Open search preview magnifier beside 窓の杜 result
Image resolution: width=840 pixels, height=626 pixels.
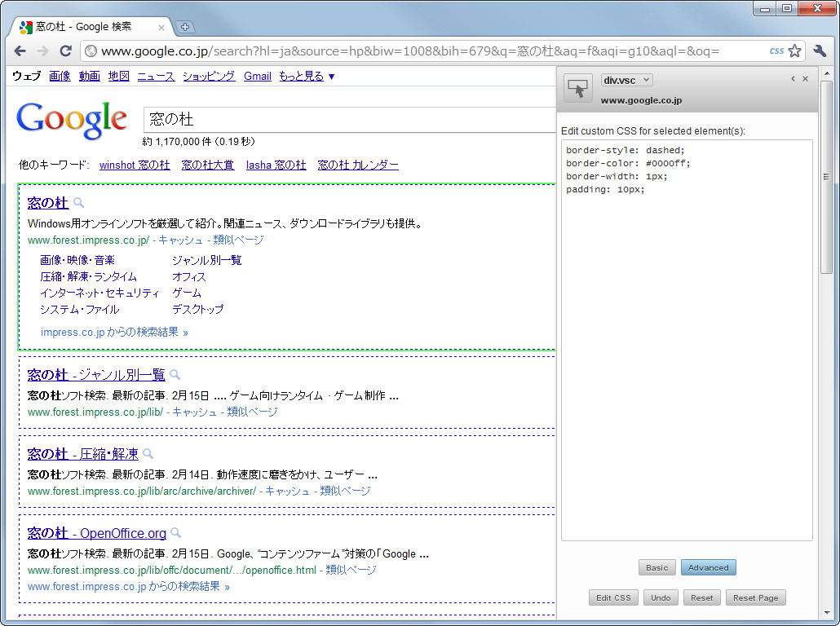coord(77,203)
